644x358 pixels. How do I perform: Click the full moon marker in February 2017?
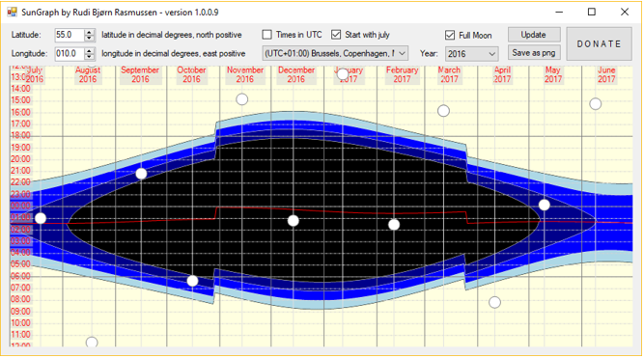pyautogui.click(x=394, y=225)
